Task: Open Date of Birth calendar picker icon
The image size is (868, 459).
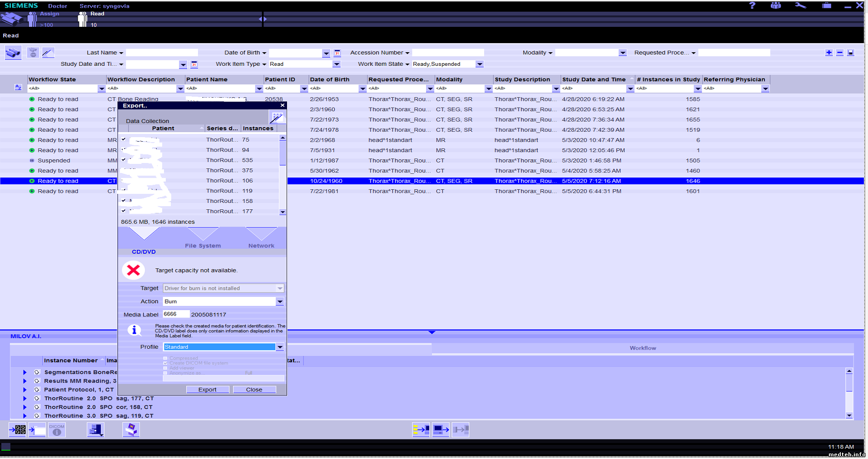Action: click(x=337, y=53)
